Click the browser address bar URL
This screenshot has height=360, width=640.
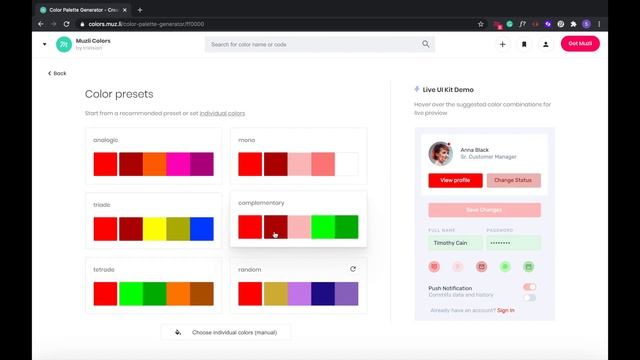pyautogui.click(x=146, y=24)
